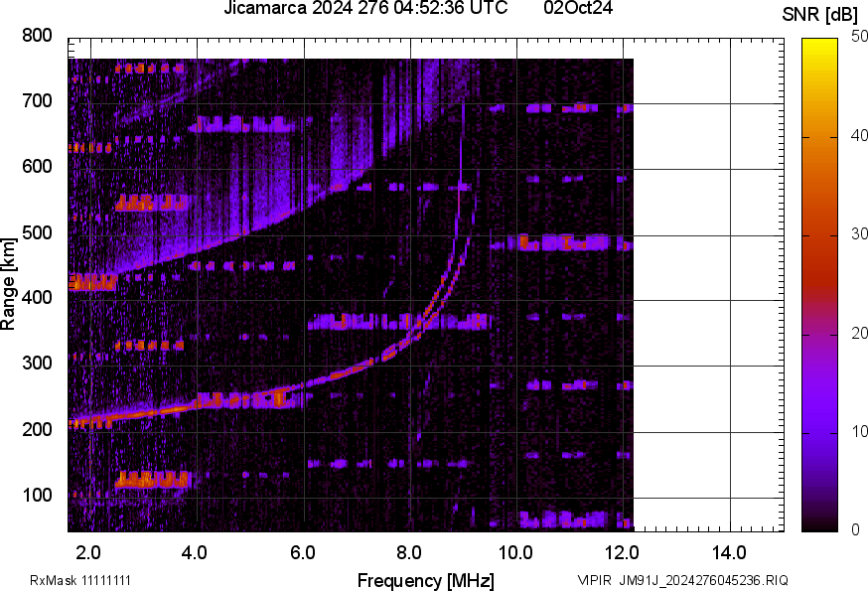Image resolution: width=868 pixels, height=591 pixels.
Task: Click the range tick label '600'
Action: 37,166
